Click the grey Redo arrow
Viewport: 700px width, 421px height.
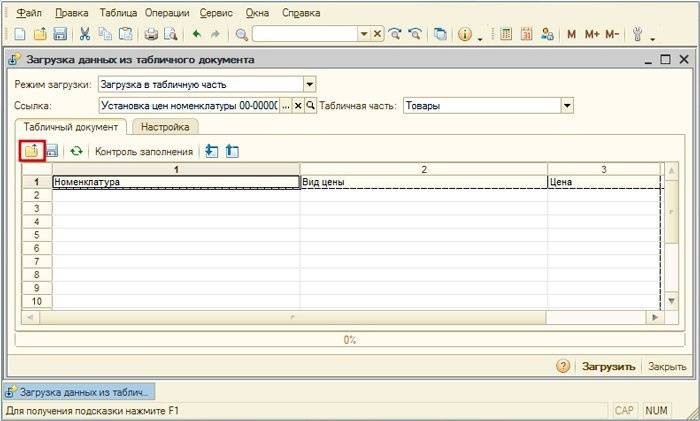[215, 34]
